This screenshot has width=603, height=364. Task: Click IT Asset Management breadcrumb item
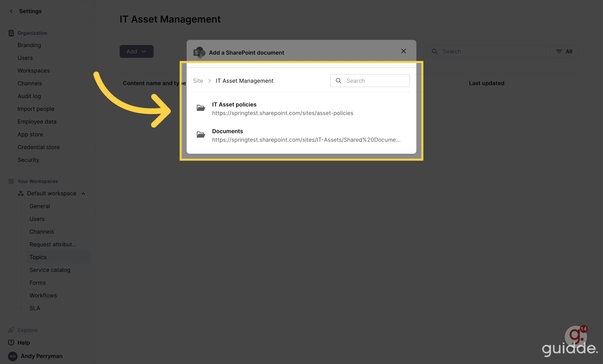click(245, 81)
